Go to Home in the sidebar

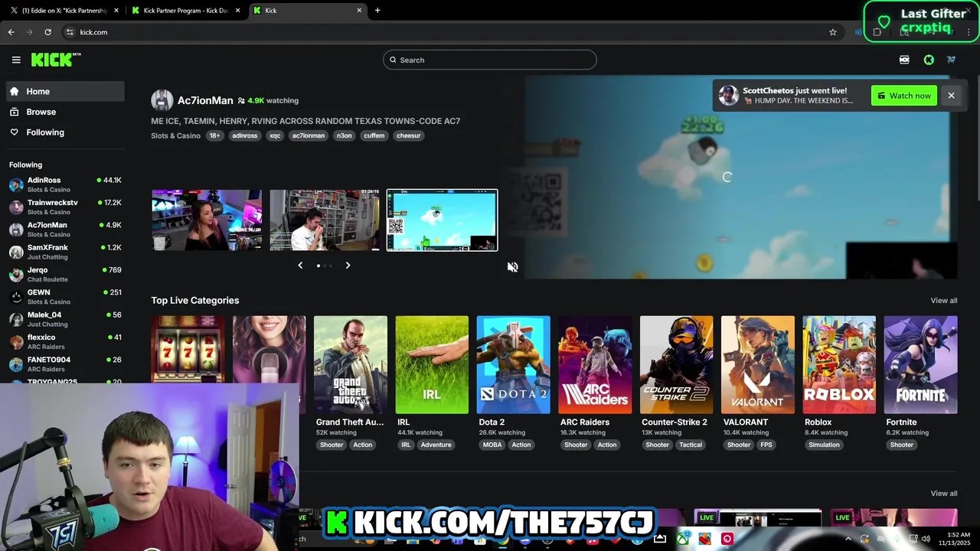coord(64,91)
